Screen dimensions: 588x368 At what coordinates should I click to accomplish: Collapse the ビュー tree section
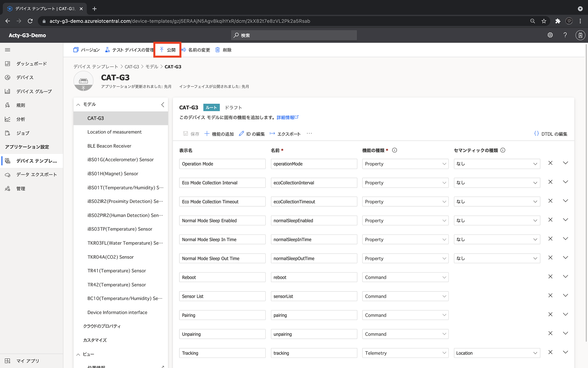pos(78,354)
